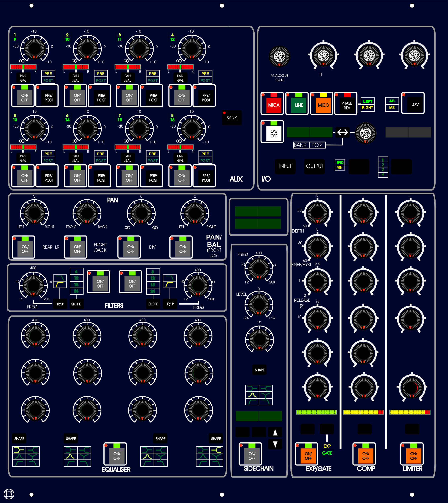Click the ANALOGUE GAIN knob
The width and height of the screenshot is (448, 503).
279,56
